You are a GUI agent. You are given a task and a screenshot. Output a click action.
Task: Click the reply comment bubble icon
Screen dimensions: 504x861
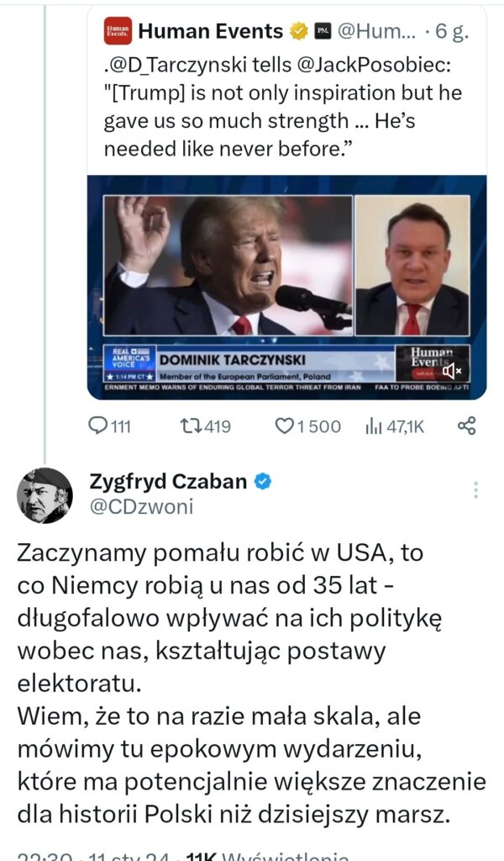[x=98, y=426]
